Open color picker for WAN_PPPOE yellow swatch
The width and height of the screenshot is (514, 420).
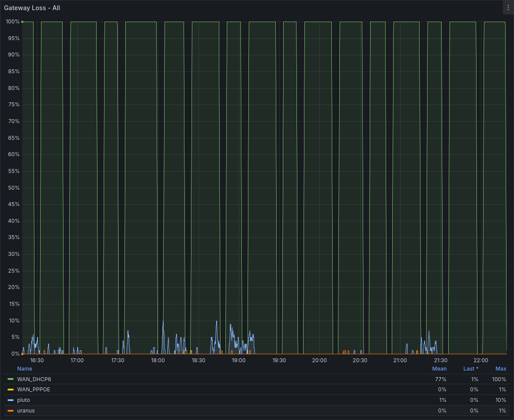pyautogui.click(x=11, y=390)
